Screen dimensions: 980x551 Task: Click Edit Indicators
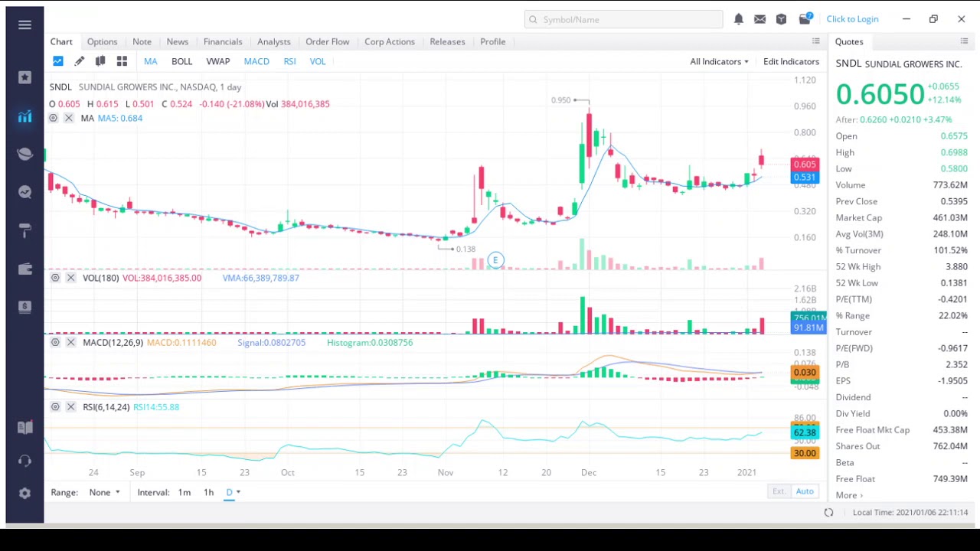pyautogui.click(x=791, y=61)
